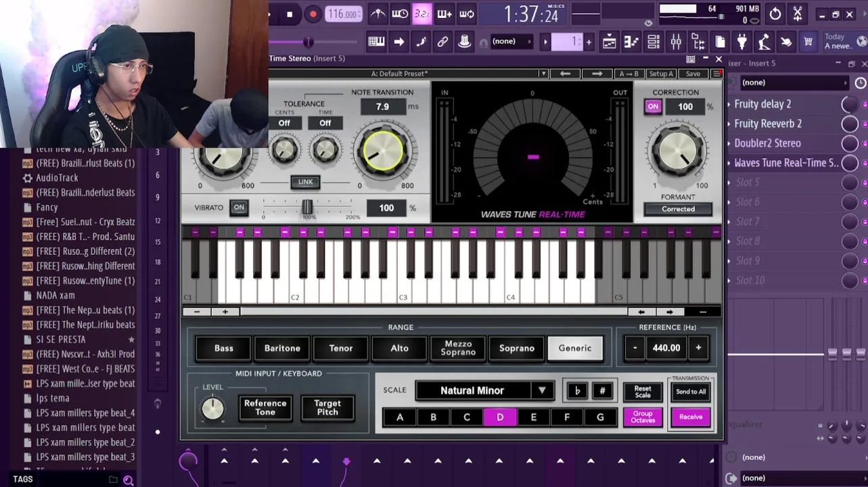
Task: Toggle Tolerance Cents Off button
Action: click(284, 123)
